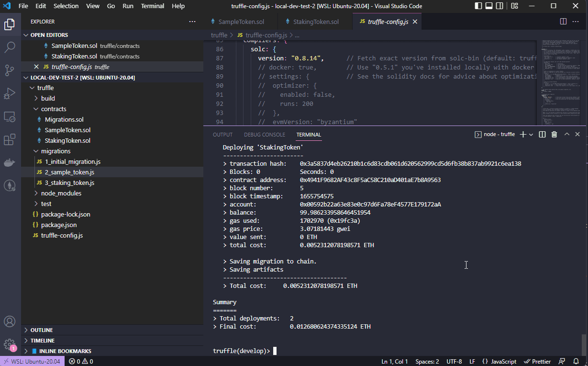Open notifications bell in status bar
The width and height of the screenshot is (588, 366).
click(576, 361)
